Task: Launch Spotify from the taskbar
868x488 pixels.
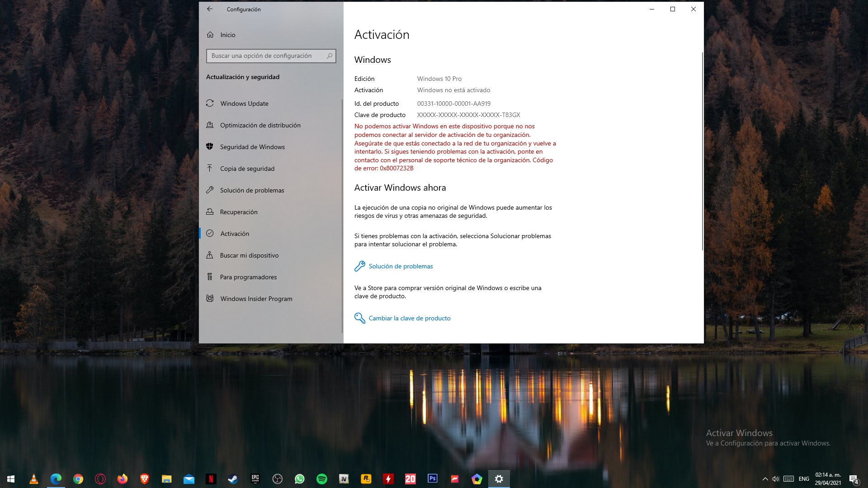Action: [322, 479]
